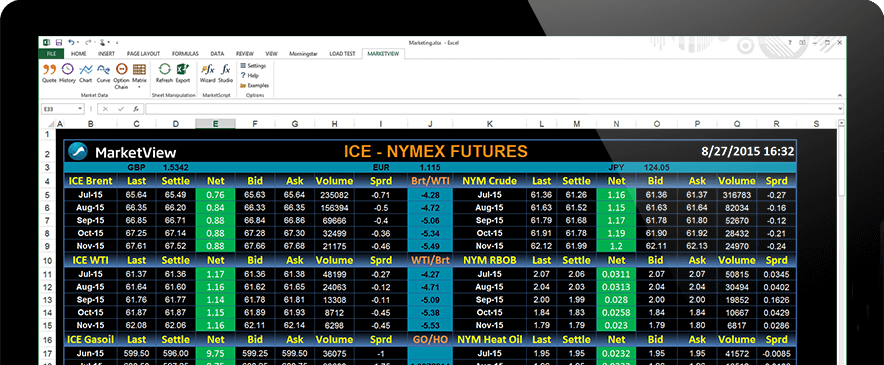This screenshot has width=884, height=365.
Task: Click the Excel application icon
Action: pos(46,42)
